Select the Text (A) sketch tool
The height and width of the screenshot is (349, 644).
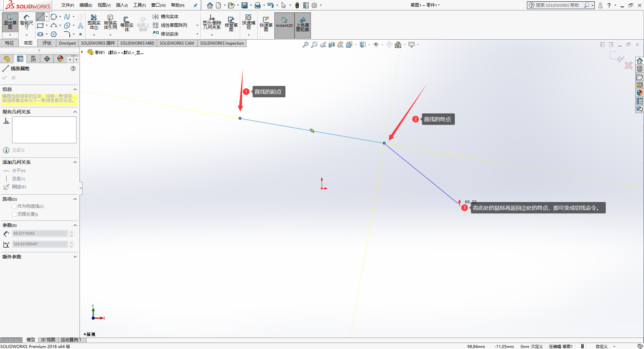(80, 26)
